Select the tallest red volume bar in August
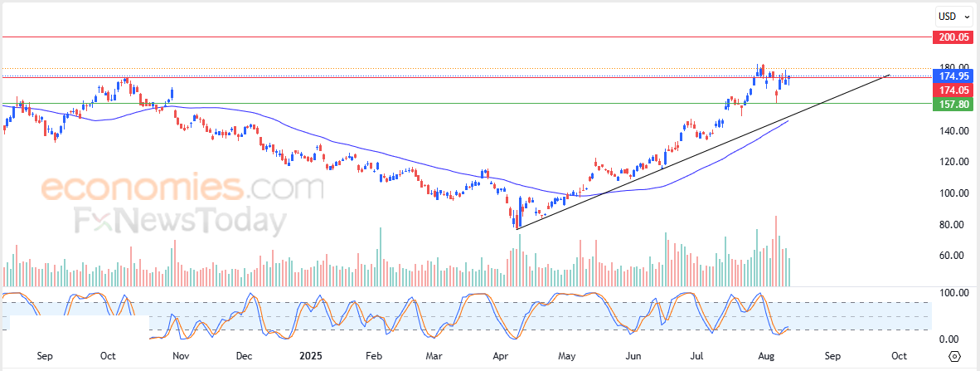The height and width of the screenshot is (371, 980). click(x=776, y=251)
